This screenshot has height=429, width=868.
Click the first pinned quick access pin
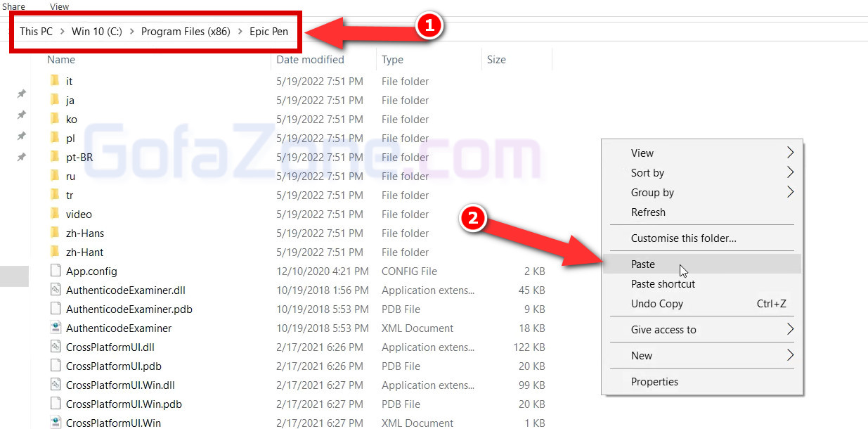pyautogui.click(x=21, y=94)
